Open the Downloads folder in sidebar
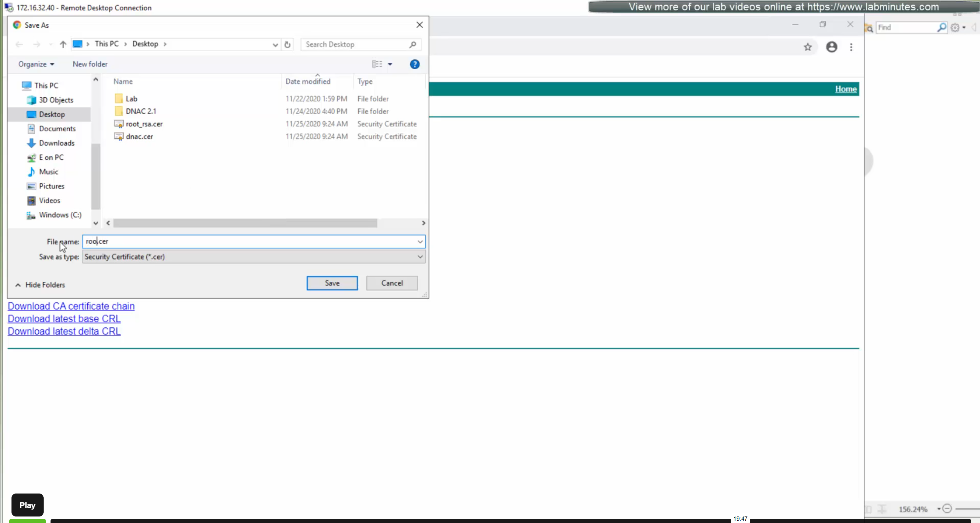This screenshot has height=523, width=980. coord(57,143)
